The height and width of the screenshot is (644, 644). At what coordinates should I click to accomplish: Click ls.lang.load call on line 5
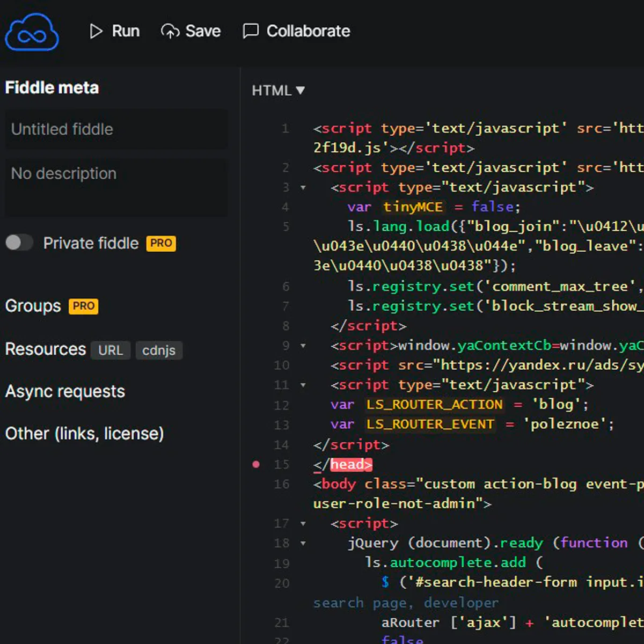pyautogui.click(x=398, y=227)
